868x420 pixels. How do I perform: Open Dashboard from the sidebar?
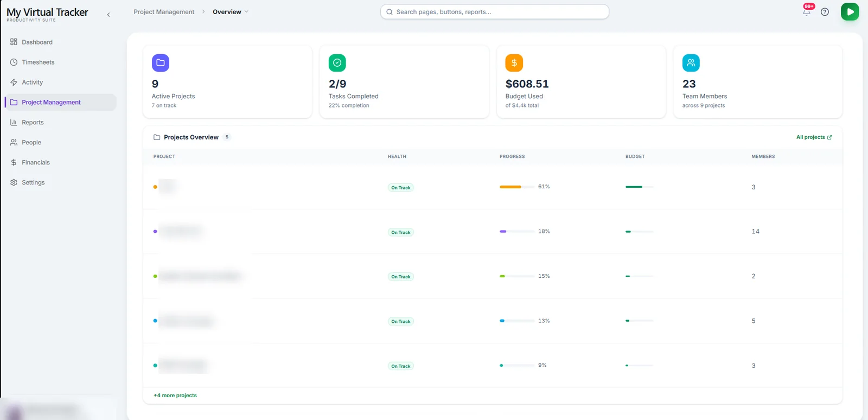(60, 42)
